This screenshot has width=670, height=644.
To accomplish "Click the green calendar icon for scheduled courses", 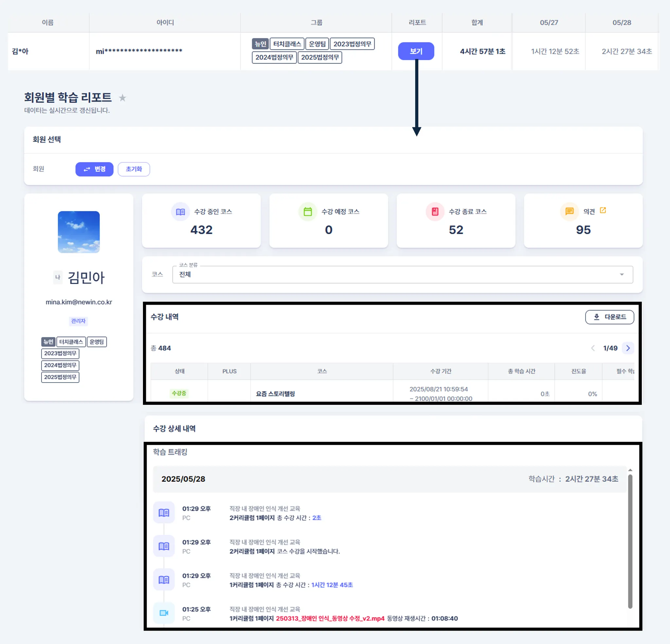I will click(x=308, y=212).
